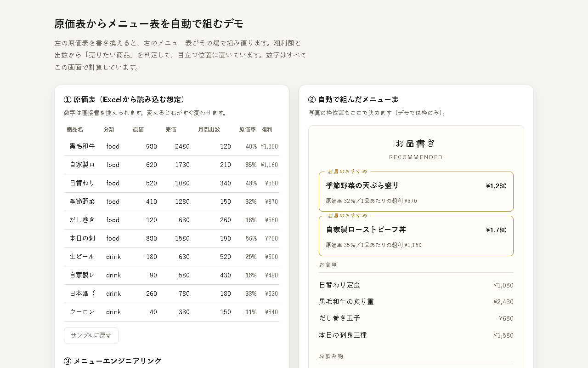Edit the 黒毛和牛 product name field
This screenshot has height=368, width=588.
[82, 146]
